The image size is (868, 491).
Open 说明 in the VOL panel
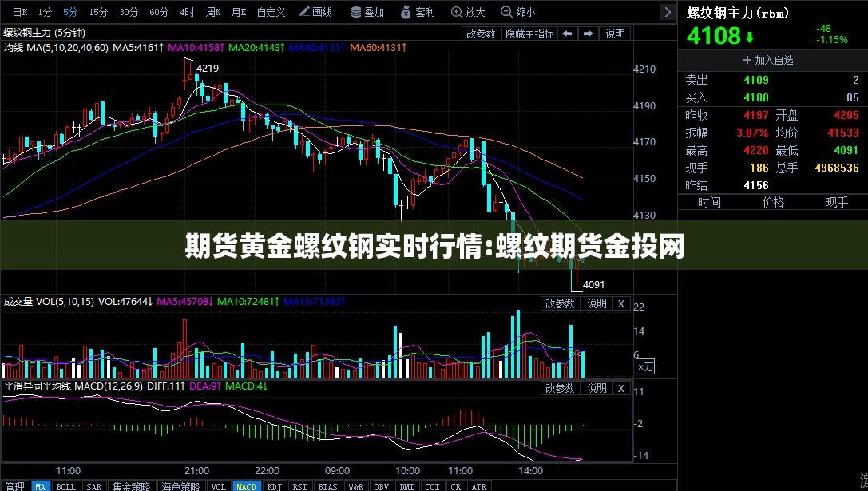pyautogui.click(x=597, y=303)
